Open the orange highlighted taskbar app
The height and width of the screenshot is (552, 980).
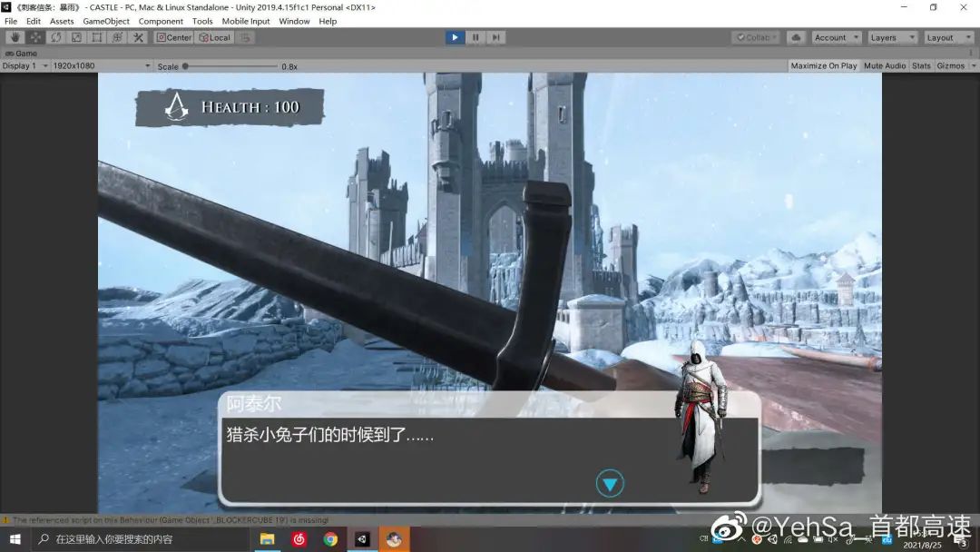(394, 539)
